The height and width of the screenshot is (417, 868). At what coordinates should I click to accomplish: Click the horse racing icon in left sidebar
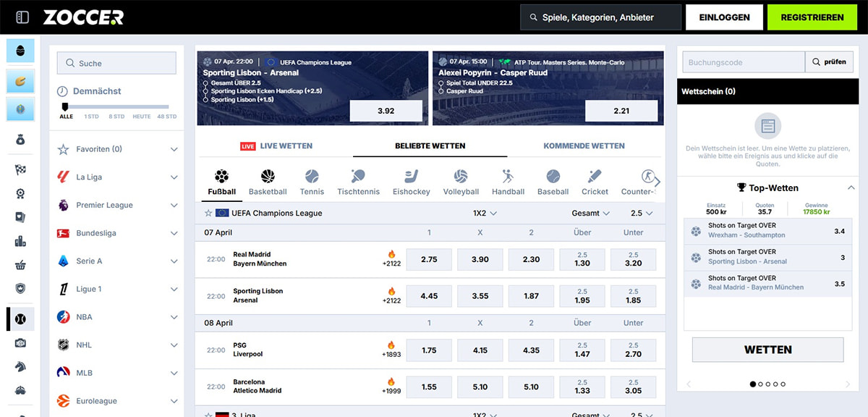pos(21,366)
